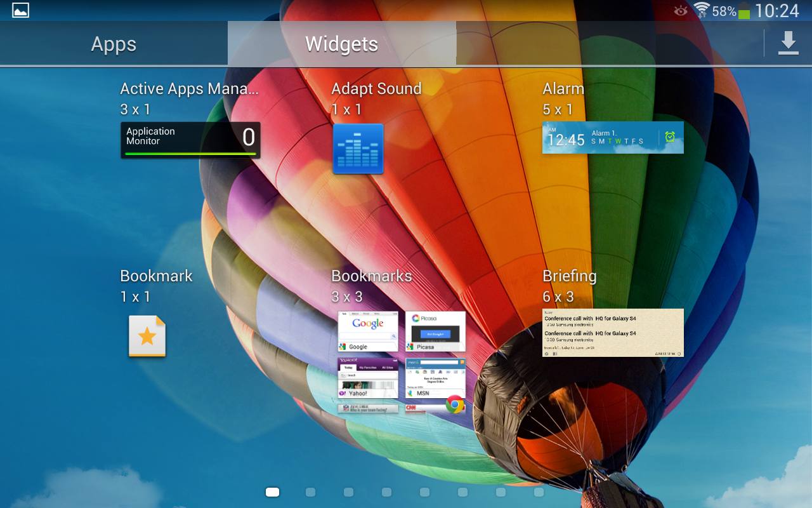
Task: Choose the Alarm 12:45 widget preview
Action: point(612,138)
